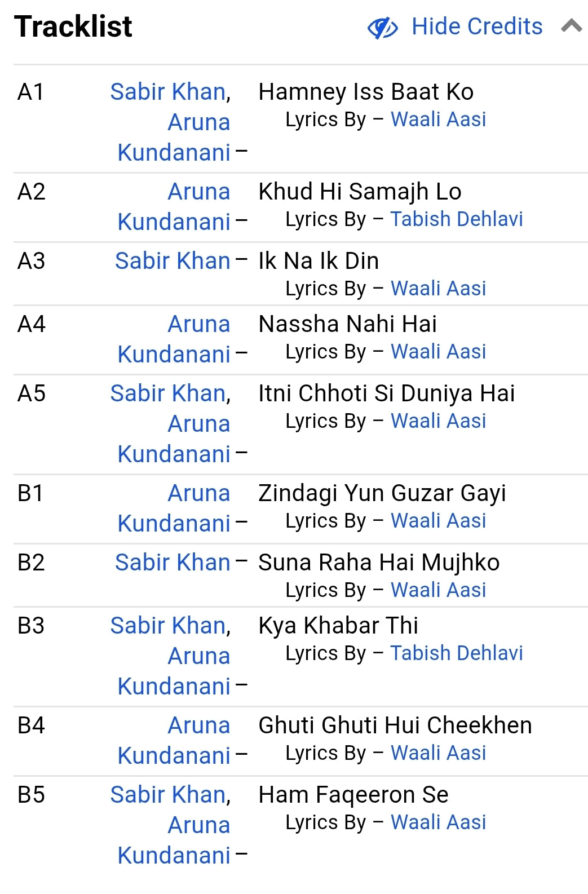Click Waali Aasi under Ham Faqeeron Se
The width and height of the screenshot is (588, 894).
pos(439,822)
